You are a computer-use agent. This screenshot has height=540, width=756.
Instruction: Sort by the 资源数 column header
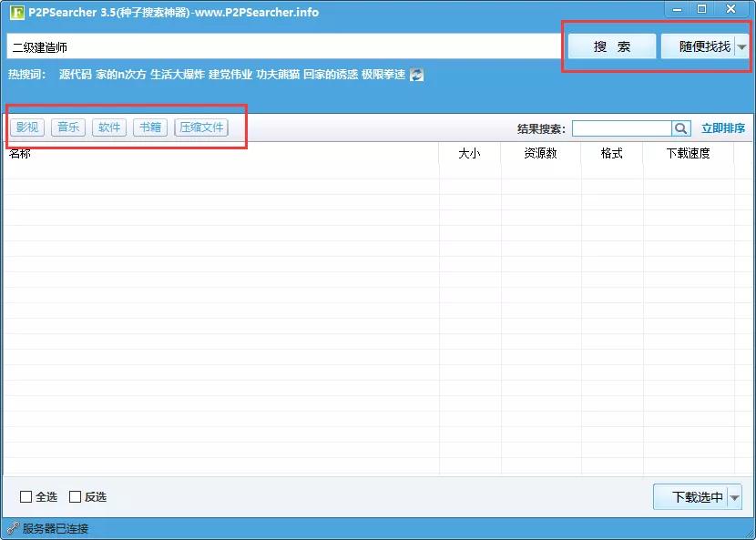[540, 153]
